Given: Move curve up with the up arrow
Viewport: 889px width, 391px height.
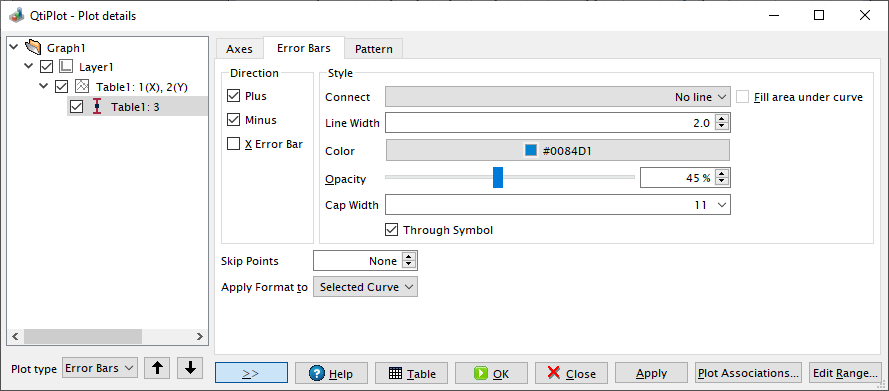Looking at the screenshot, I should (x=157, y=368).
